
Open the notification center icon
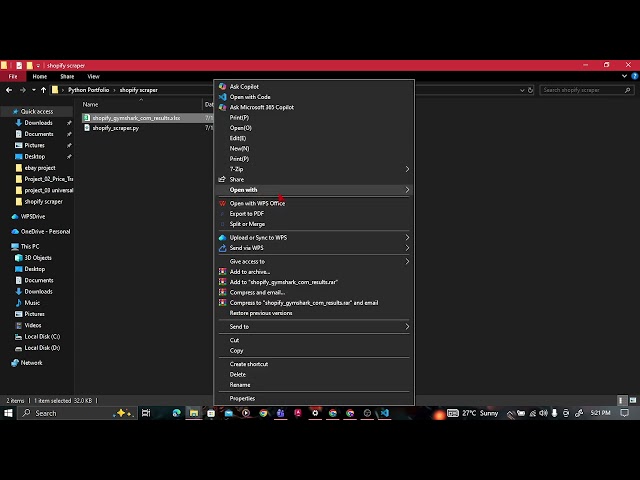point(624,413)
